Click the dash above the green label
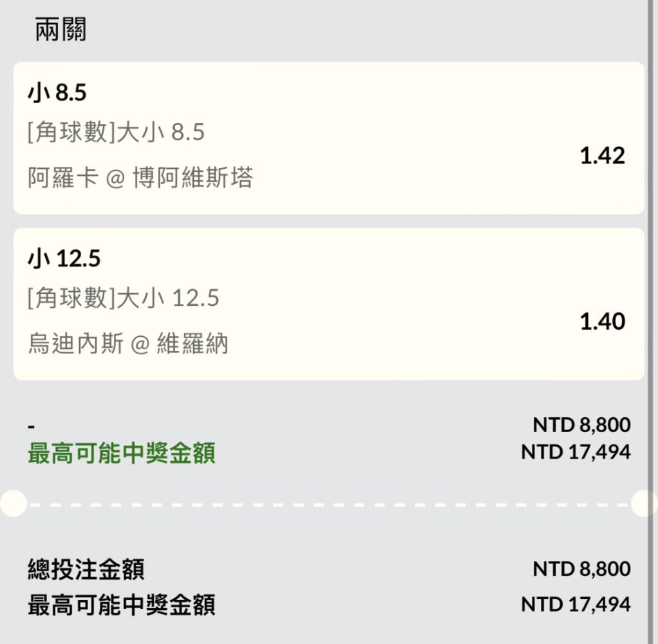This screenshot has height=644, width=658. point(32,427)
